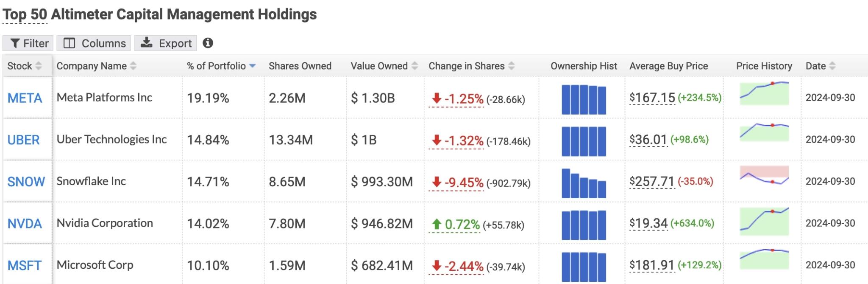Click UBER price history sparkline
The width and height of the screenshot is (868, 284).
pyautogui.click(x=764, y=132)
